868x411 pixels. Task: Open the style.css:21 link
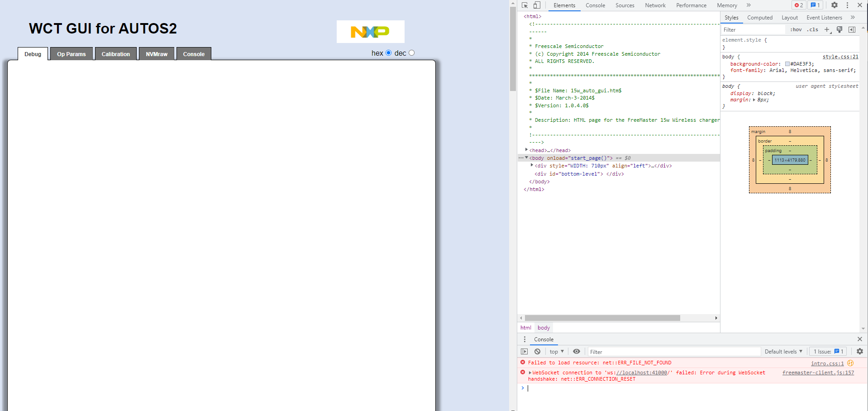tap(840, 57)
